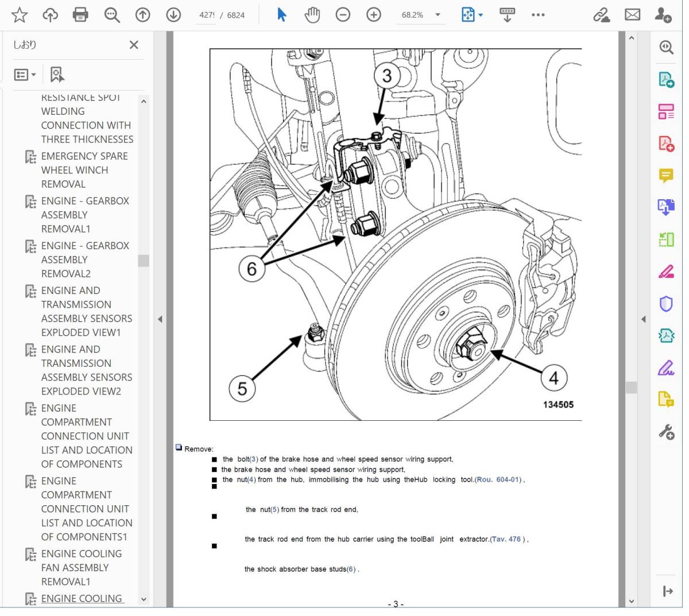This screenshot has width=689, height=616.
Task: Open the Request signatures yellow tool
Action: [666, 399]
